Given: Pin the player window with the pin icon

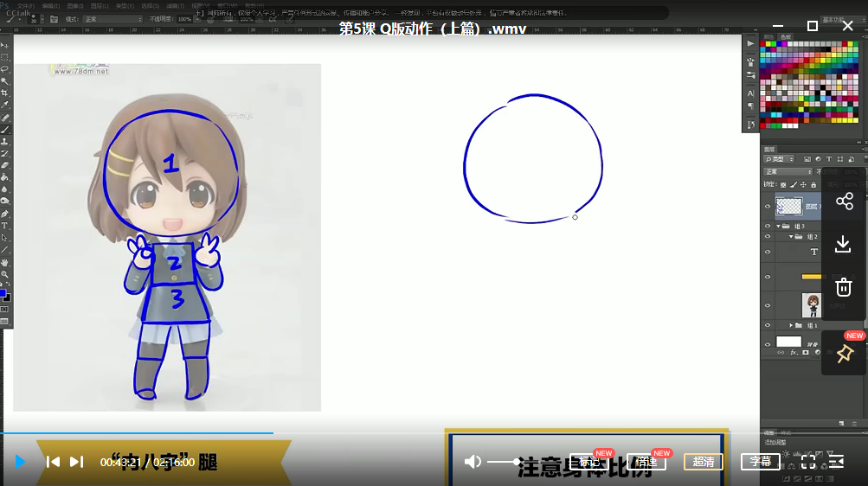Looking at the screenshot, I should coord(844,353).
